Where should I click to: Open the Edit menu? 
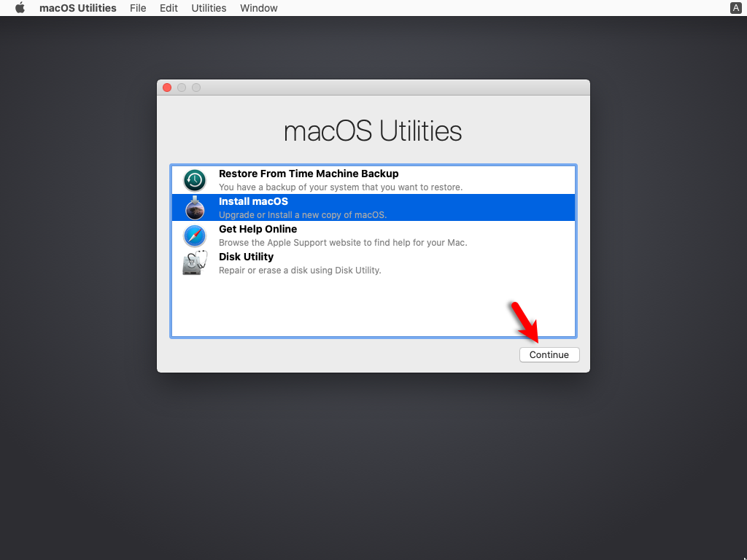169,8
